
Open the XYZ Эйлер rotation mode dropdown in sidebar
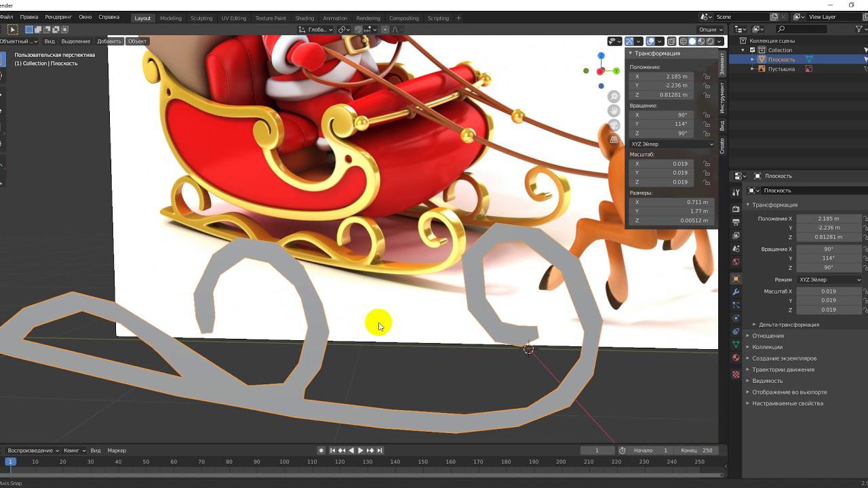672,144
